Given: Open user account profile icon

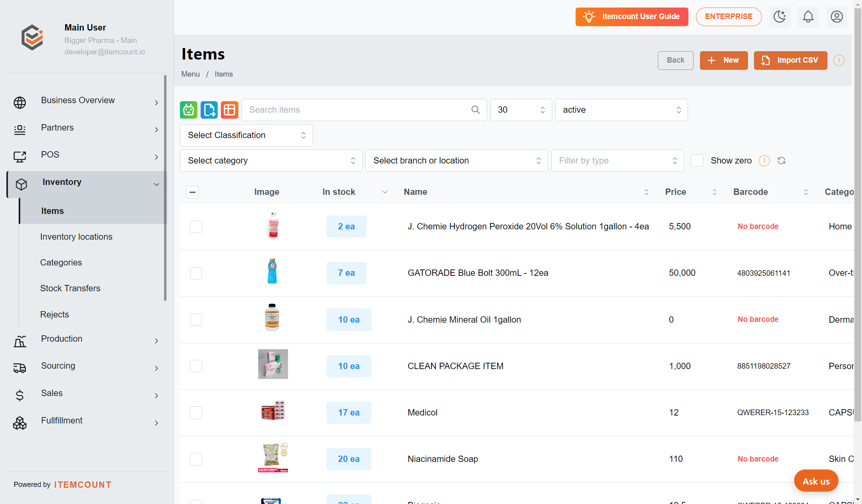Looking at the screenshot, I should click(x=837, y=17).
